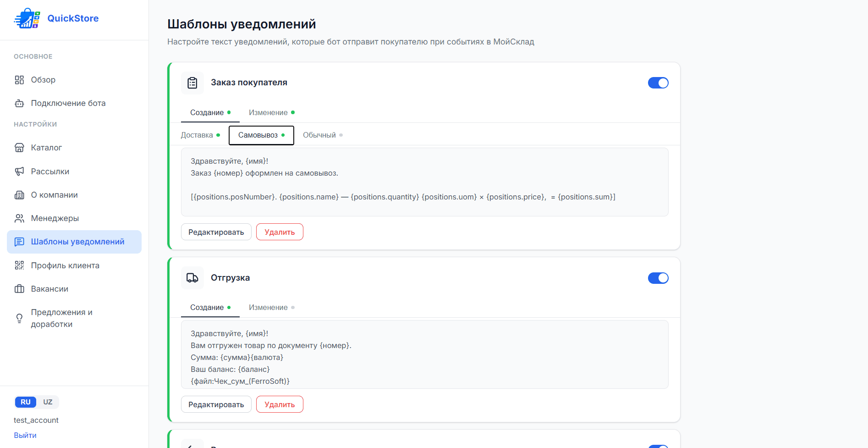Select the Доставка sub-tab

click(x=200, y=135)
